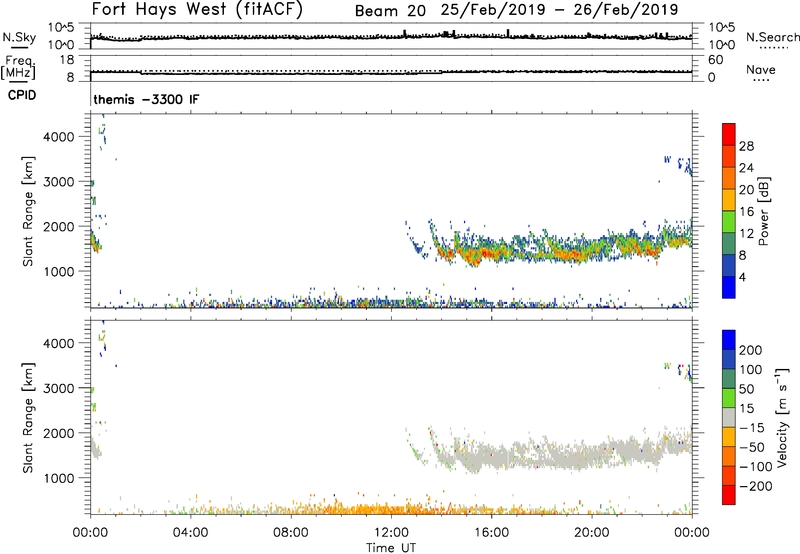Select the "12" label on Power colorbar
Screen dimensions: 800x554
click(746, 234)
